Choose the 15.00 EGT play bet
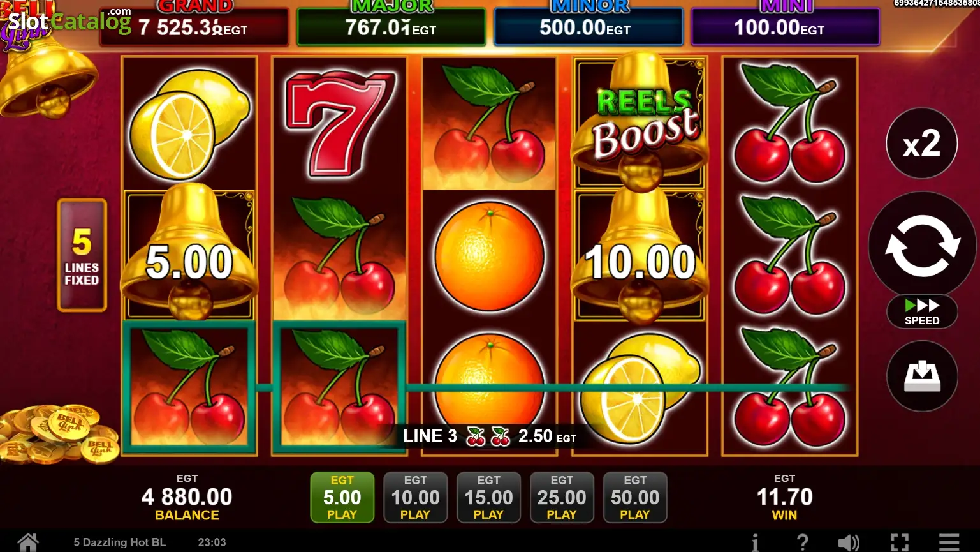Image resolution: width=980 pixels, height=552 pixels. tap(488, 497)
